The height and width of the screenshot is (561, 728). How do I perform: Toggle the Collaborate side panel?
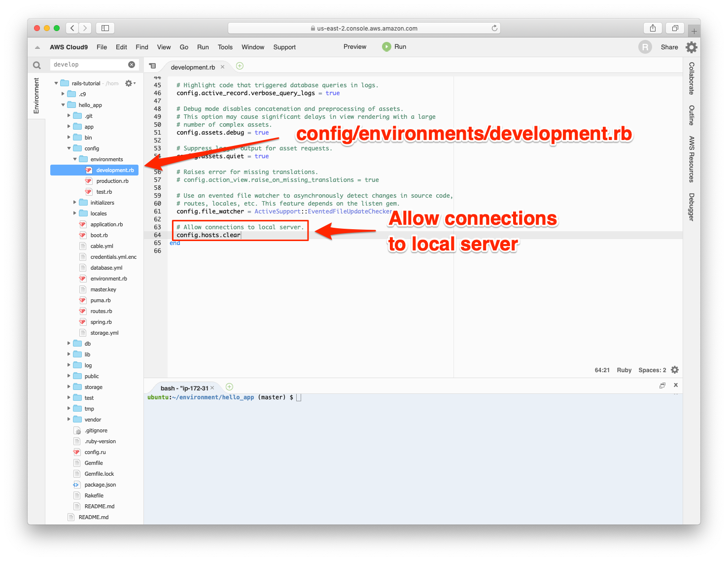pyautogui.click(x=692, y=78)
